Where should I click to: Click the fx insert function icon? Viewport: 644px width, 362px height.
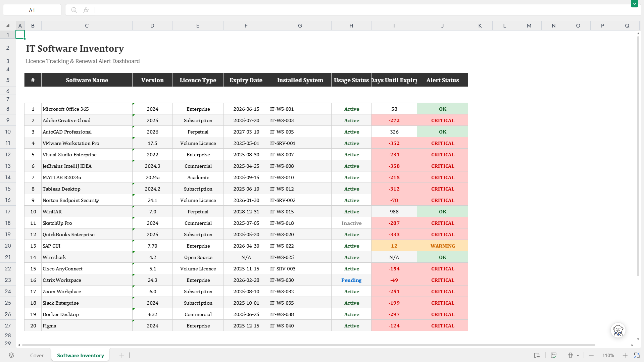(x=86, y=10)
